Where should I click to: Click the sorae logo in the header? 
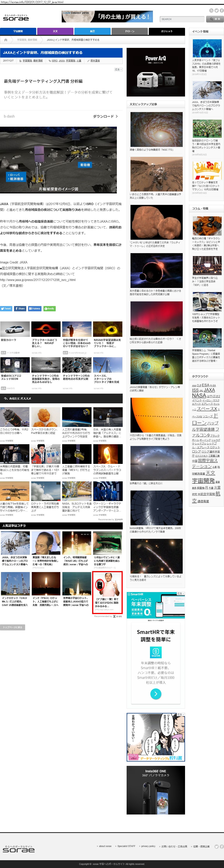point(16,18)
